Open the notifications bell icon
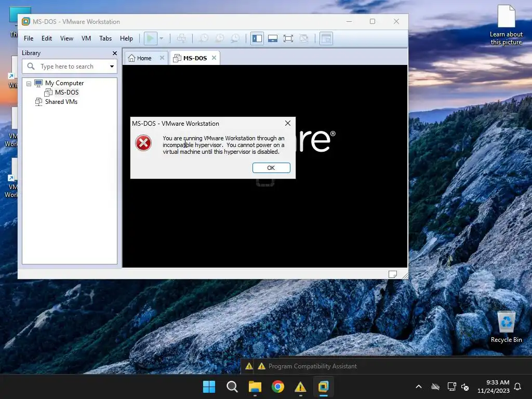 [x=518, y=387]
